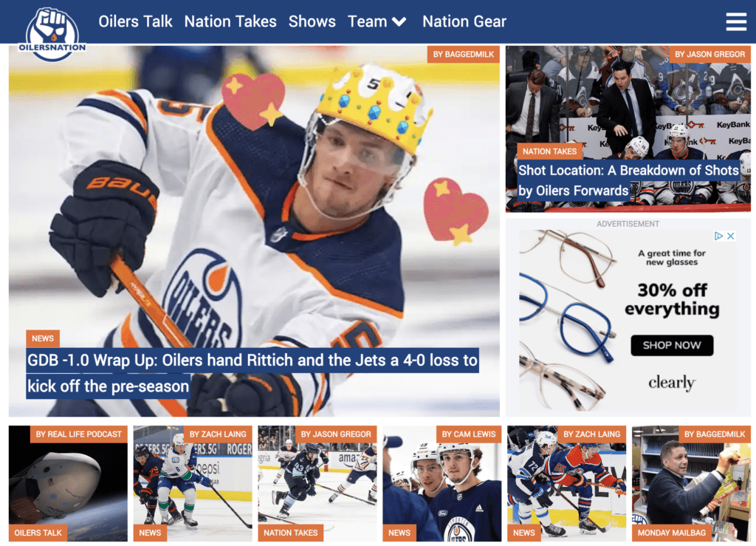
Task: Open Shot Location breakdown article
Action: [x=628, y=180]
